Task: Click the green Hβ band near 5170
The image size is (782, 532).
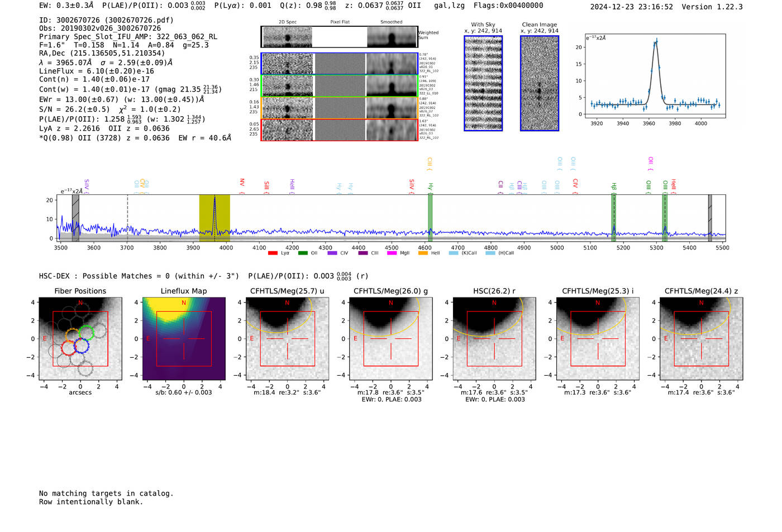Action: pyautogui.click(x=613, y=218)
